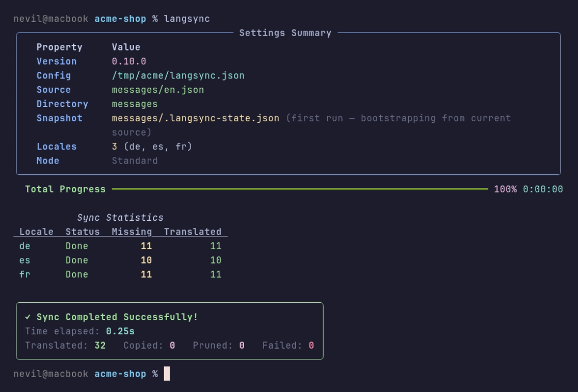Click the summary 'Translated:' label
The width and height of the screenshot is (578, 392).
pos(56,345)
